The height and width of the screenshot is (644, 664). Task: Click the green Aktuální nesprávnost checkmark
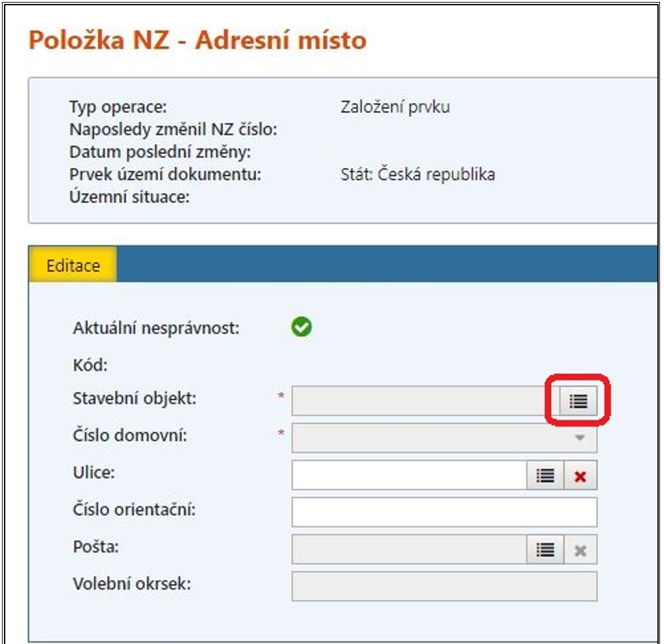coord(302,327)
